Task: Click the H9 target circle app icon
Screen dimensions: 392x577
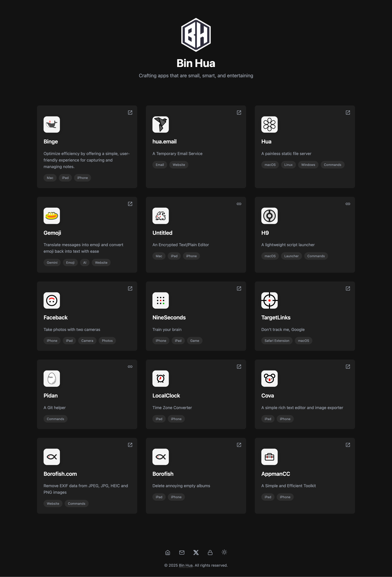Action: click(269, 216)
